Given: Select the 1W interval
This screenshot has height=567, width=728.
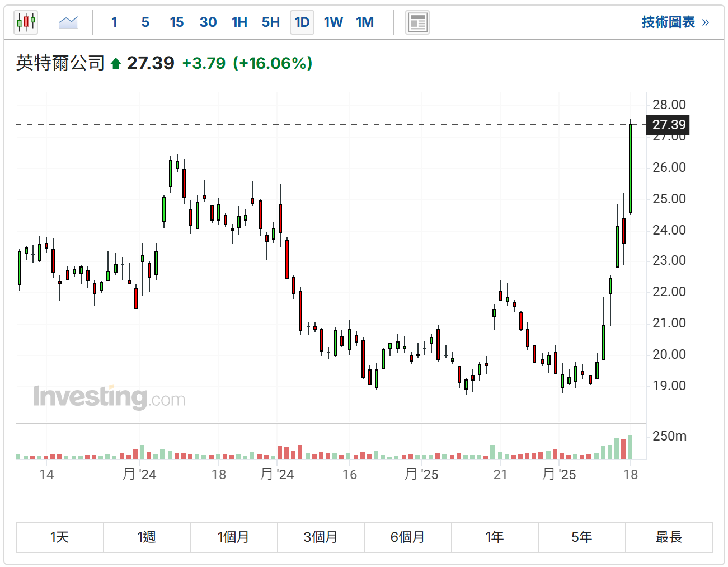Looking at the screenshot, I should (334, 22).
